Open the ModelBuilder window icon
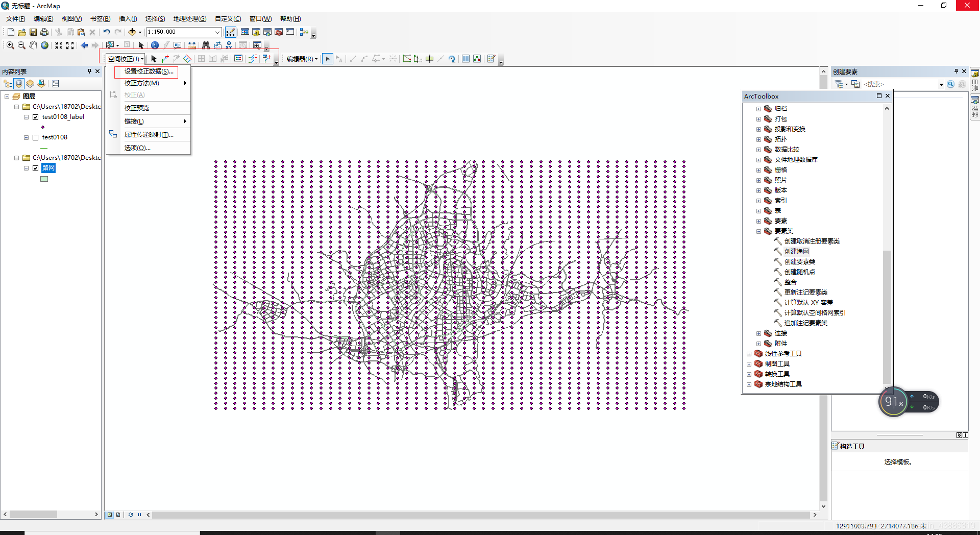 pos(304,32)
